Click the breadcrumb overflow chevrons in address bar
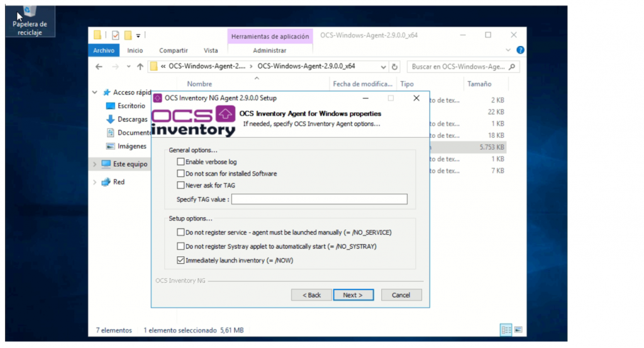The image size is (644, 348). [163, 67]
